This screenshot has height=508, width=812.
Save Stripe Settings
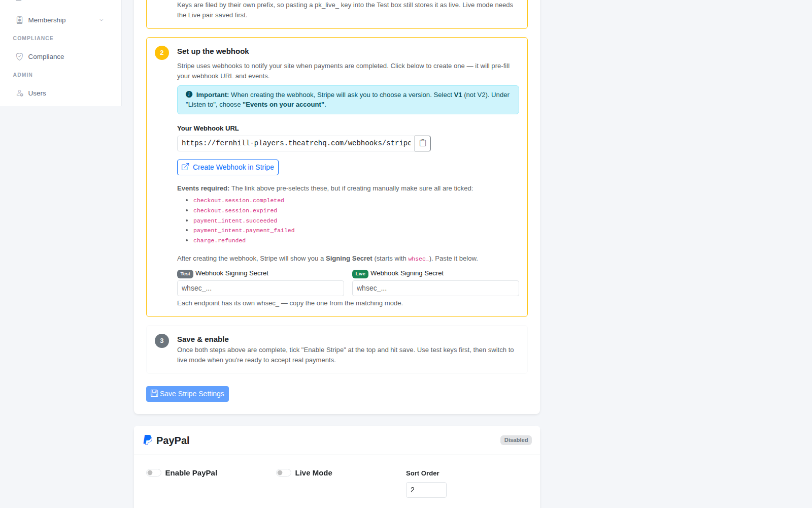pyautogui.click(x=187, y=394)
